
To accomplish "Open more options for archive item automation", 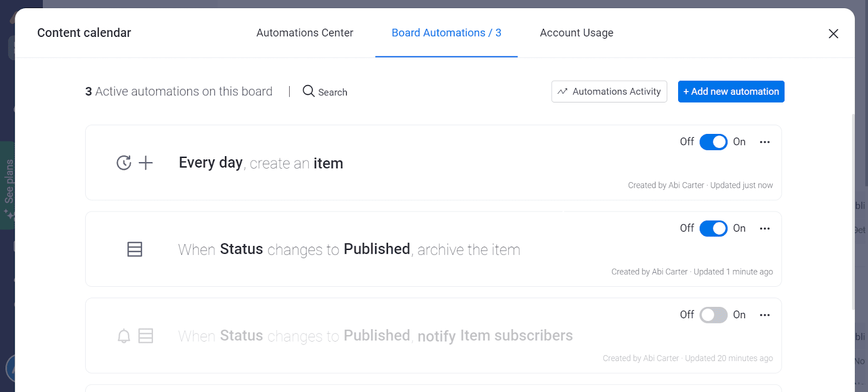I will click(765, 229).
